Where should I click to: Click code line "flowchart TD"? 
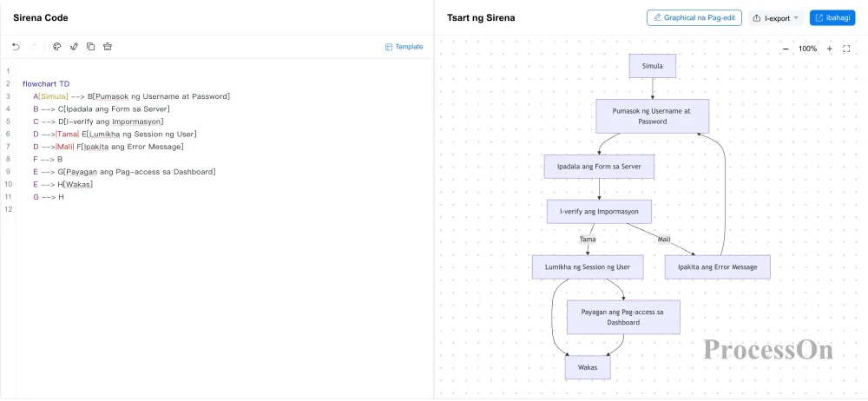click(46, 84)
